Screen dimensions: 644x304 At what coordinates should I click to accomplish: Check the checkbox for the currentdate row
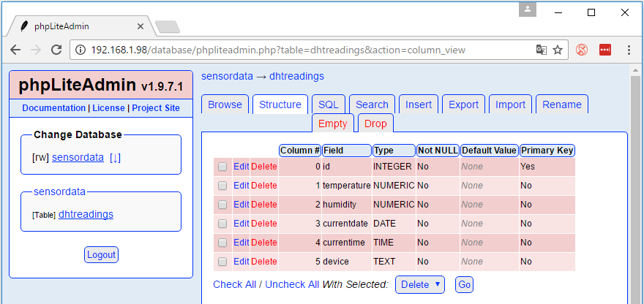(222, 224)
